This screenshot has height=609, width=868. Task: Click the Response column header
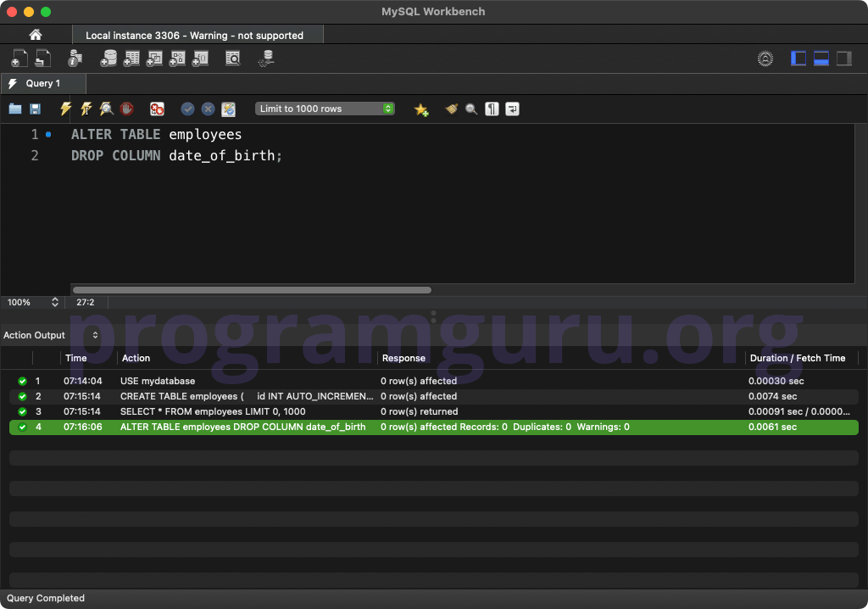coord(403,358)
